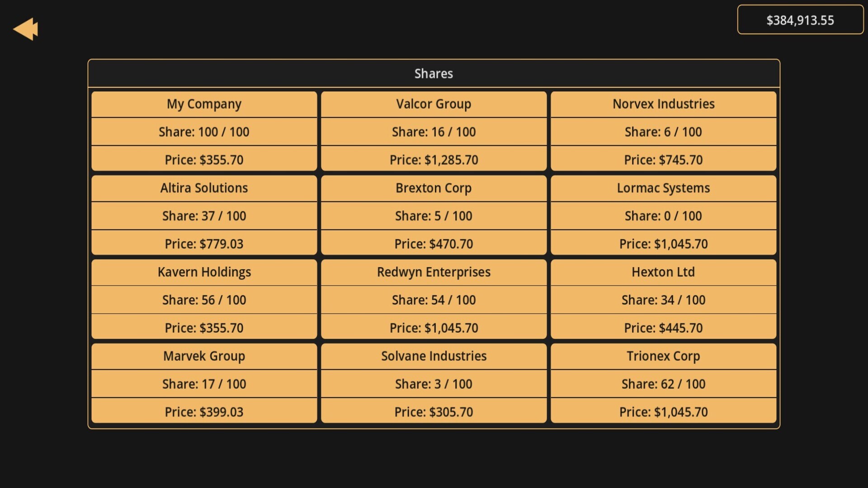Open the cash balance $384,913.55 box
Screen dimensions: 868x488
coord(800,20)
